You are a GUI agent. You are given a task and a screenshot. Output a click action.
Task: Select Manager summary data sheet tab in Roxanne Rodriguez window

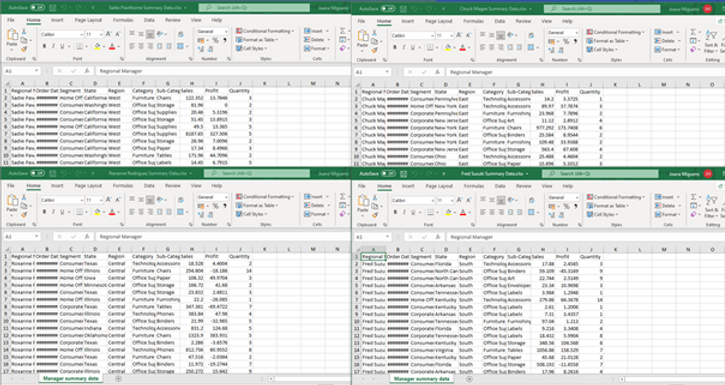pos(71,379)
